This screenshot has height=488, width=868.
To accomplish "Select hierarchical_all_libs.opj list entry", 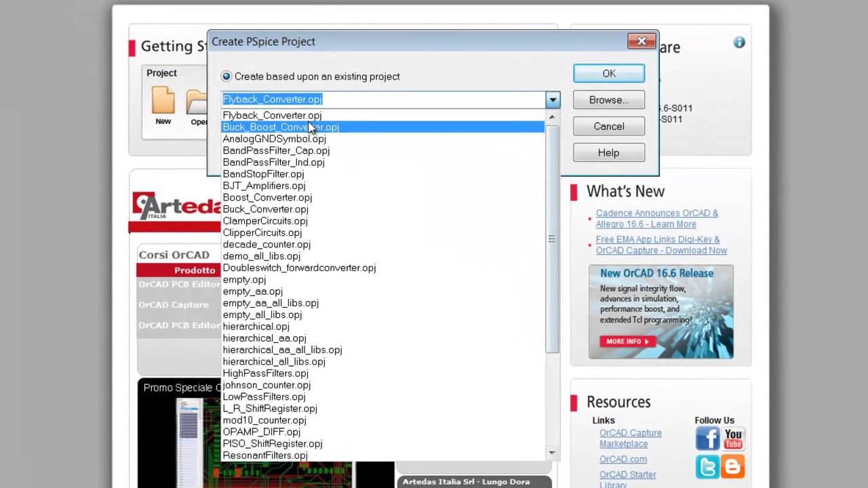I will point(383,361).
